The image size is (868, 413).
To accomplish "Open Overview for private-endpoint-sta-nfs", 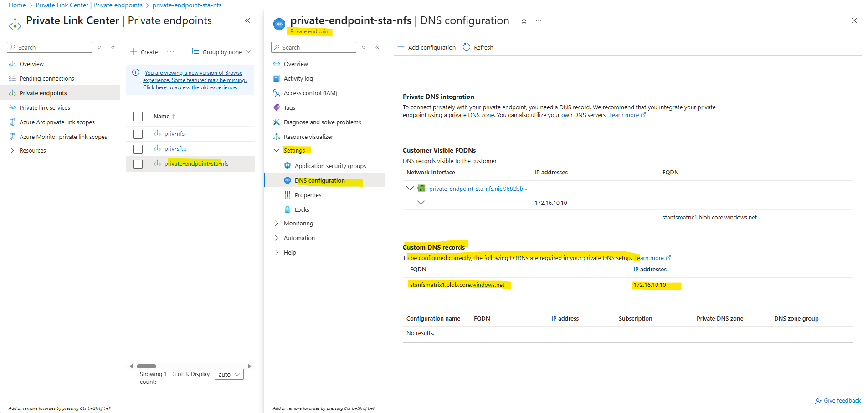I will pos(296,64).
